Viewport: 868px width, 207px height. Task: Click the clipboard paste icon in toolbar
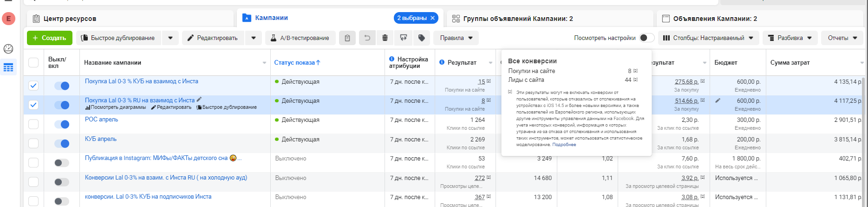coord(347,38)
